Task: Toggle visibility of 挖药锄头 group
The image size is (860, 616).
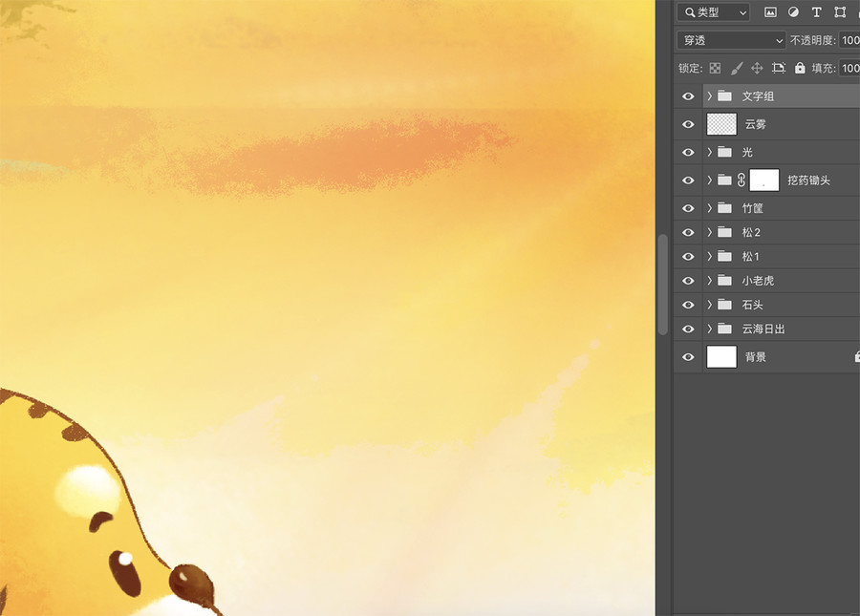Action: (x=688, y=181)
